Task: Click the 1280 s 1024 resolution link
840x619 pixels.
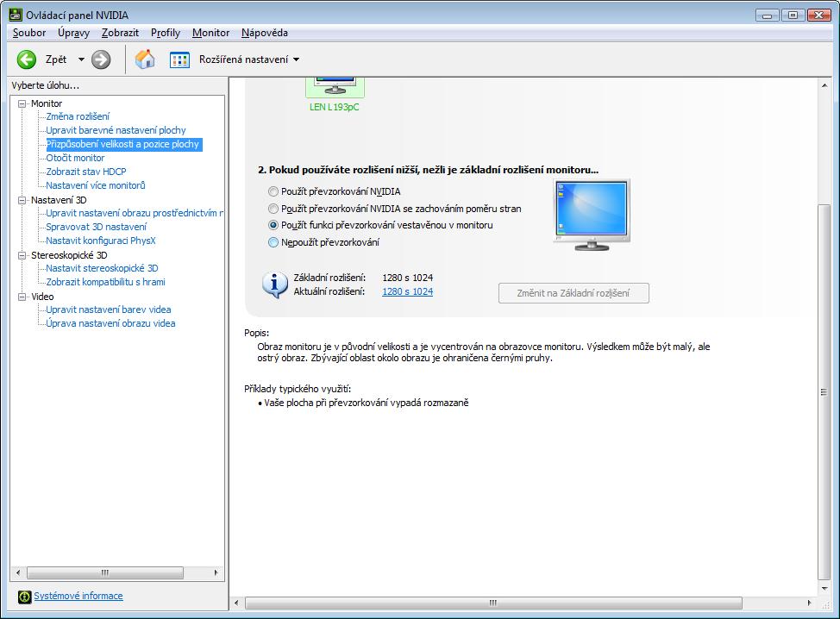Action: coord(407,291)
